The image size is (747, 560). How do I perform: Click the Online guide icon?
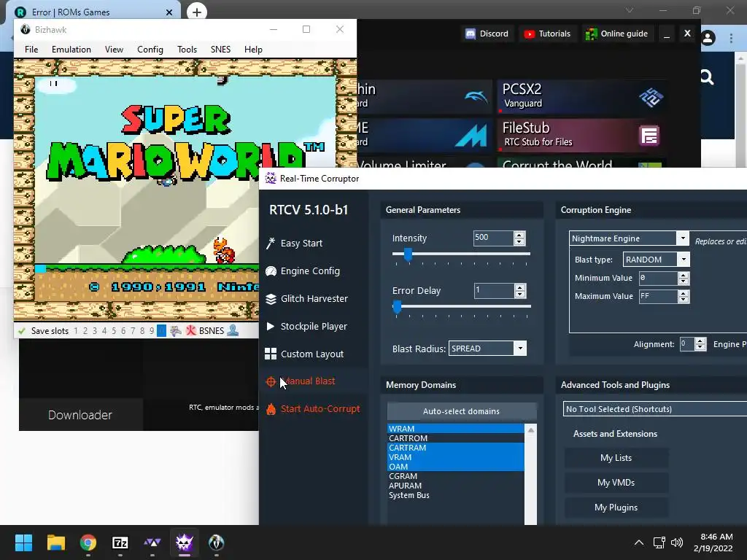591,34
